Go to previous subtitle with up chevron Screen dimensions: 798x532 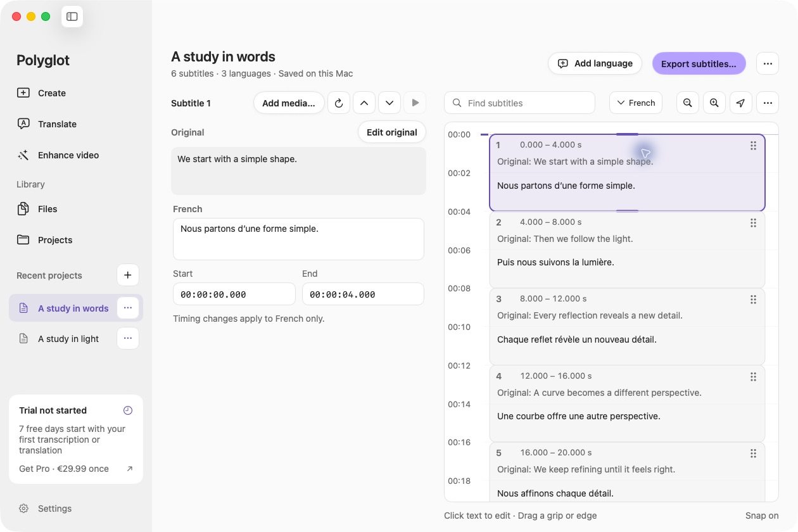pos(364,103)
